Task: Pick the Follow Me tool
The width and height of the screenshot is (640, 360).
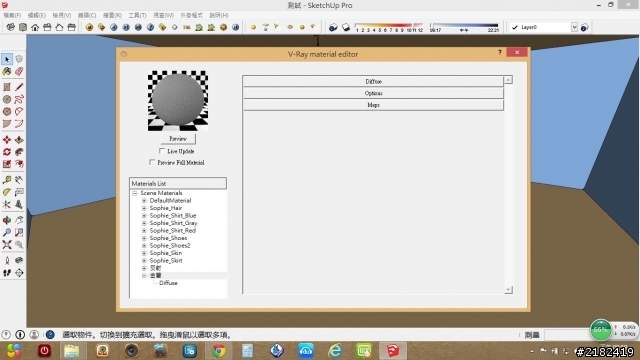Action: [19, 152]
